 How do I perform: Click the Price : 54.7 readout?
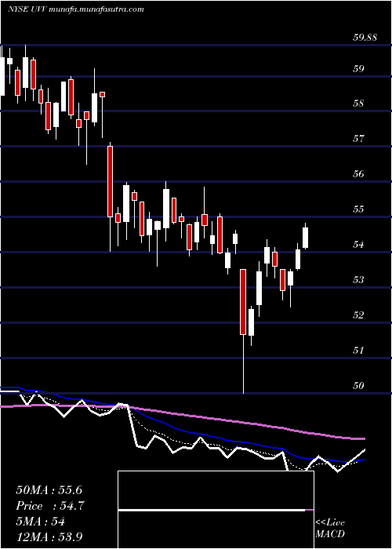(50, 506)
